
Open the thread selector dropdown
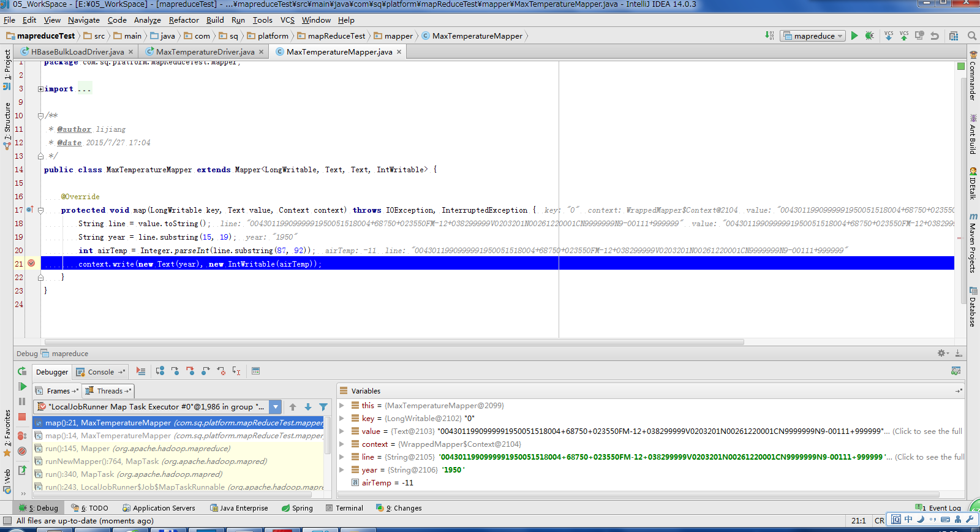click(x=276, y=407)
